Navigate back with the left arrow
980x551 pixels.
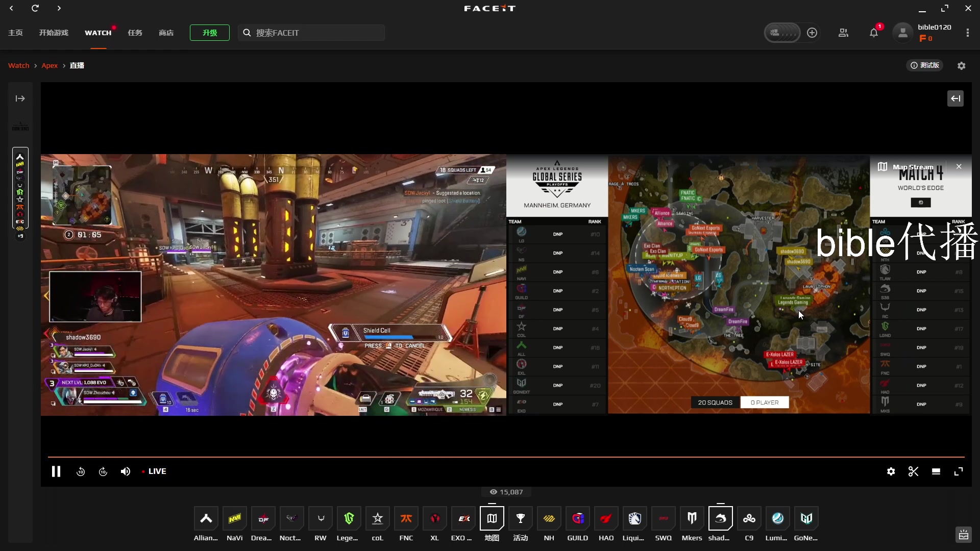point(11,8)
